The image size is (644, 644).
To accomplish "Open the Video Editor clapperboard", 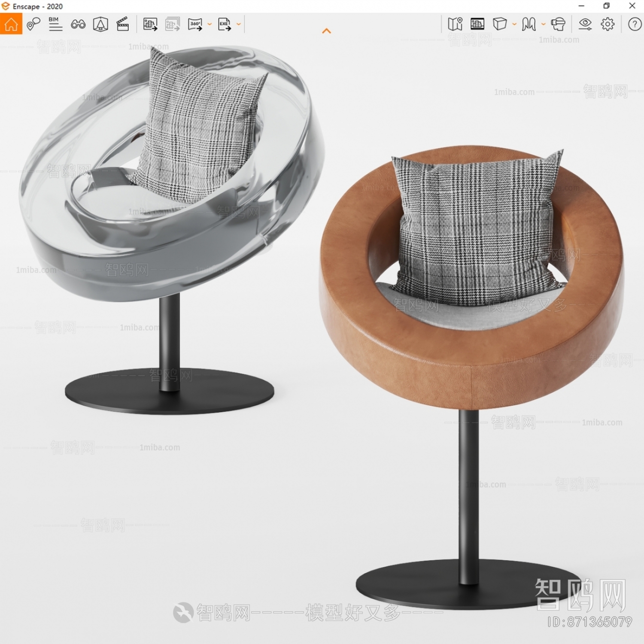I will [x=123, y=24].
